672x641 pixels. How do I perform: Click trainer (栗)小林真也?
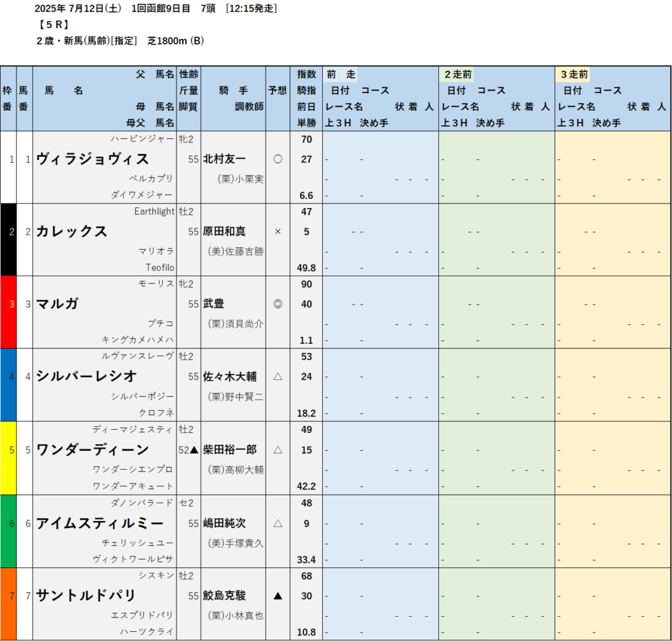click(x=236, y=615)
